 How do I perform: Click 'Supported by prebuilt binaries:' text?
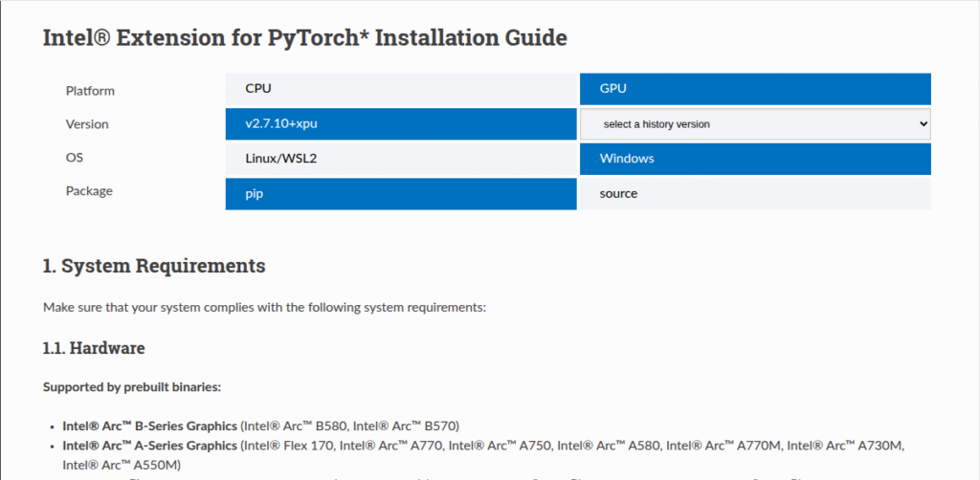[132, 387]
